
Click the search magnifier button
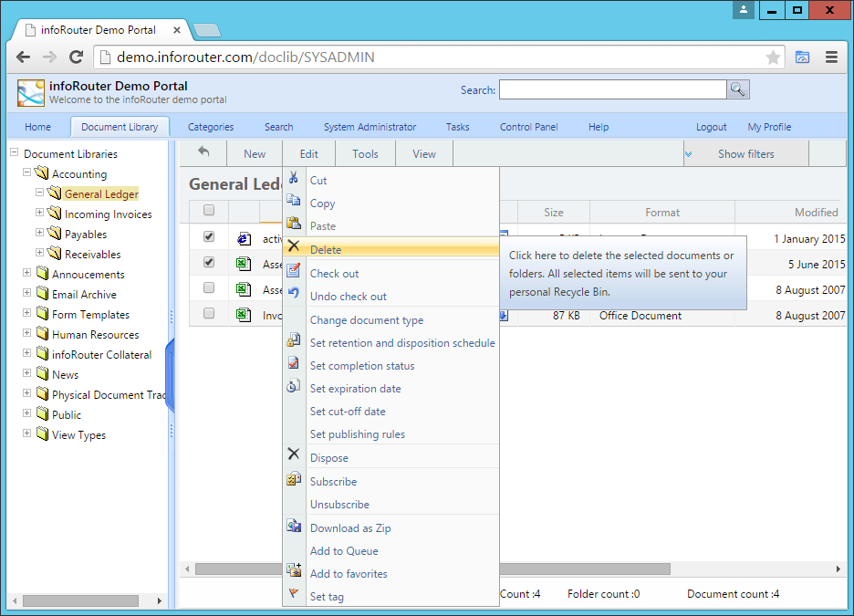(738, 89)
